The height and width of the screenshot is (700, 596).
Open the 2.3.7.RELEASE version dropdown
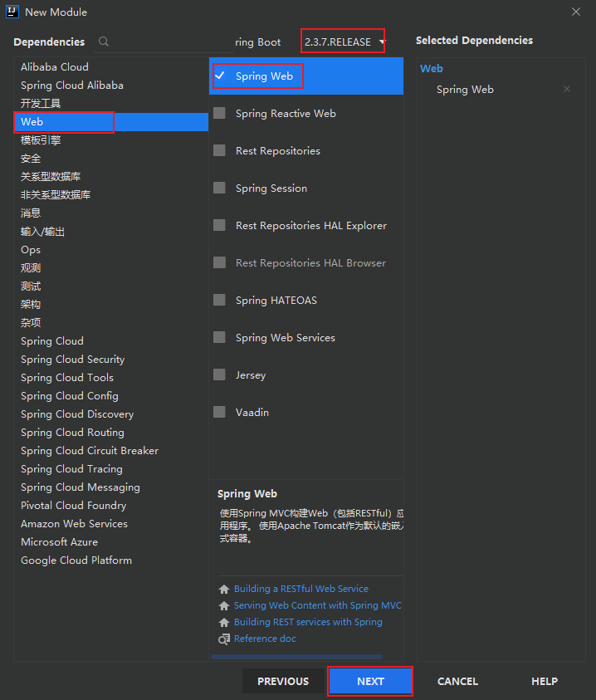tap(342, 41)
